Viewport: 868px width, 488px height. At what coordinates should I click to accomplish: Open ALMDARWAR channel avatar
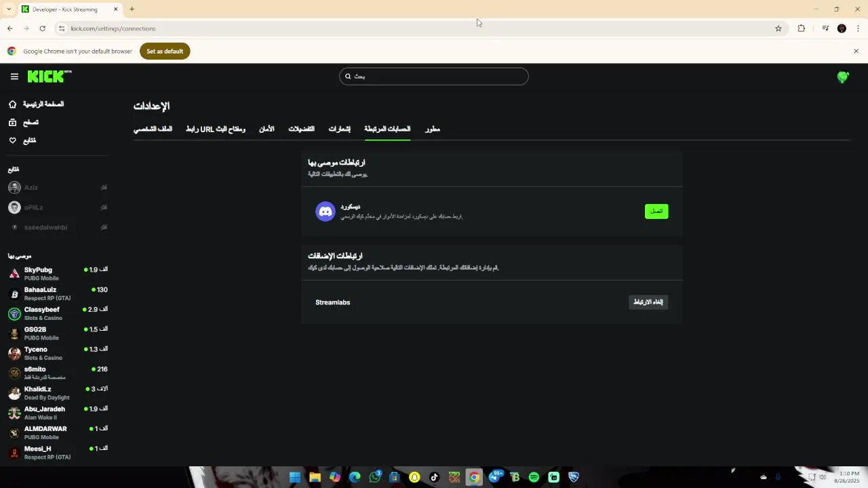pyautogui.click(x=14, y=433)
